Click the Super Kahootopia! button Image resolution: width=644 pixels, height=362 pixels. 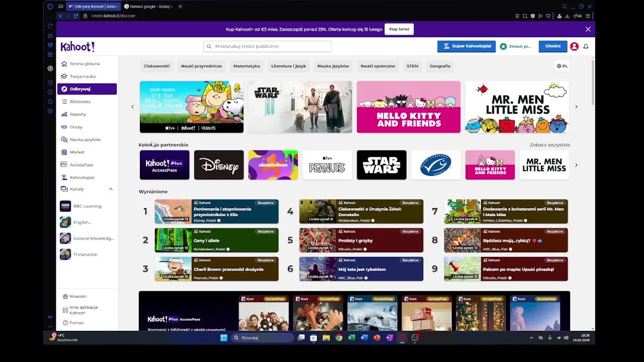pos(466,46)
